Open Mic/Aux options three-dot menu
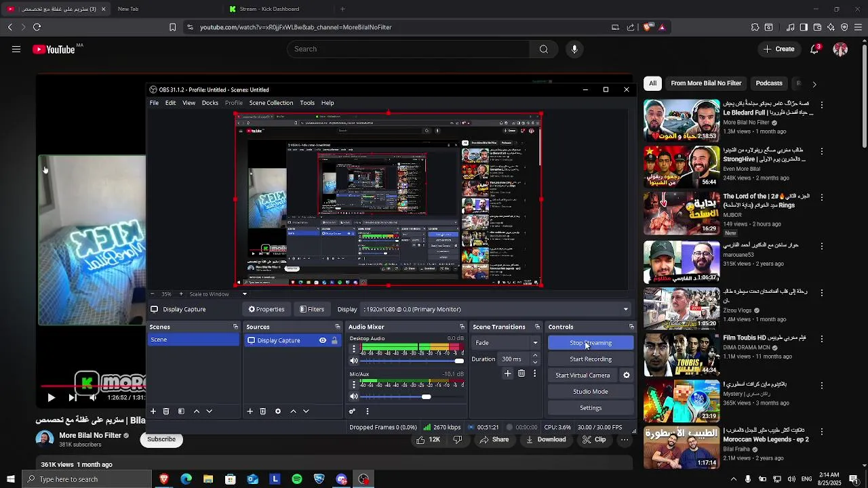Image resolution: width=868 pixels, height=488 pixels. coord(353,385)
